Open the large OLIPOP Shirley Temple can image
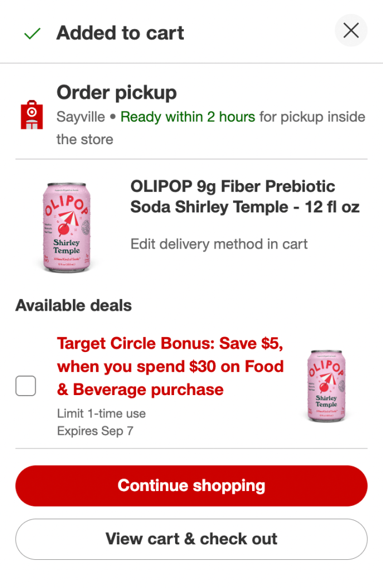The height and width of the screenshot is (588, 383). click(x=67, y=227)
